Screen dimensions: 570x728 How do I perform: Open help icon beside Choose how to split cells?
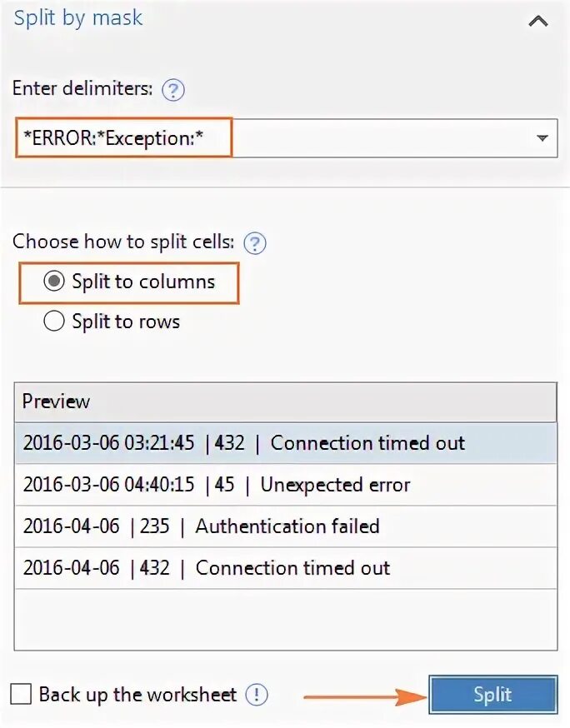[x=255, y=243]
